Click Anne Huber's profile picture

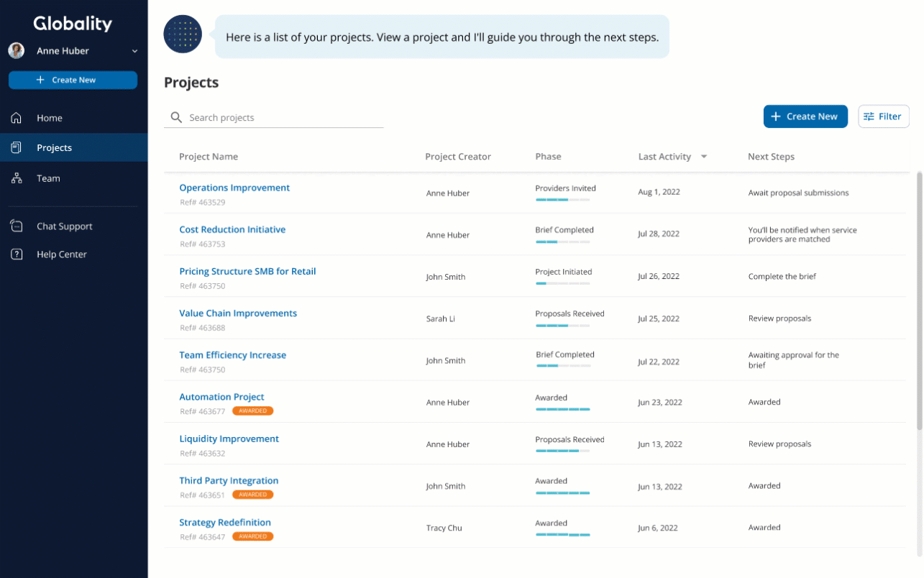[16, 50]
